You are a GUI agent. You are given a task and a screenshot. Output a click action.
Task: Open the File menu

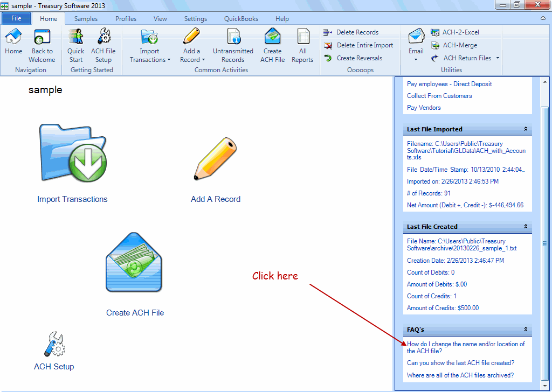(x=16, y=18)
